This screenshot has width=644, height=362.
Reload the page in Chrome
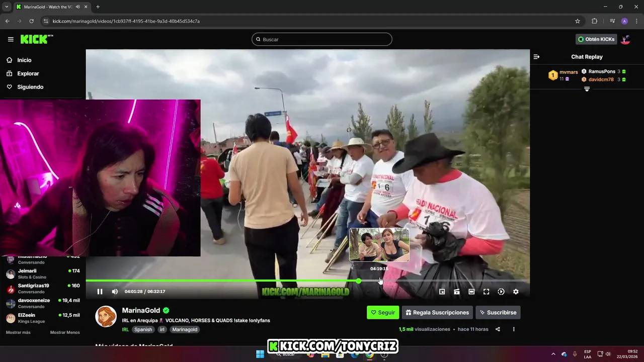(31, 21)
